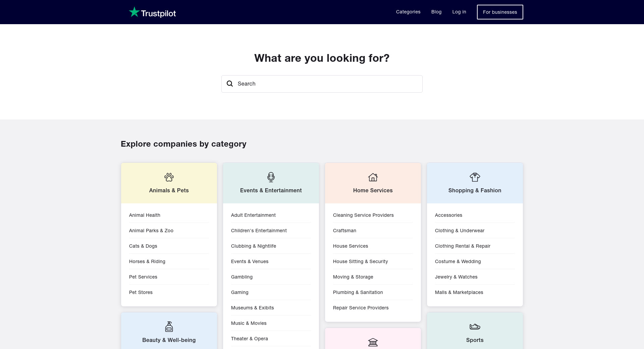The width and height of the screenshot is (644, 349).
Task: Click the Trustpilot star logo
Action: tap(135, 12)
